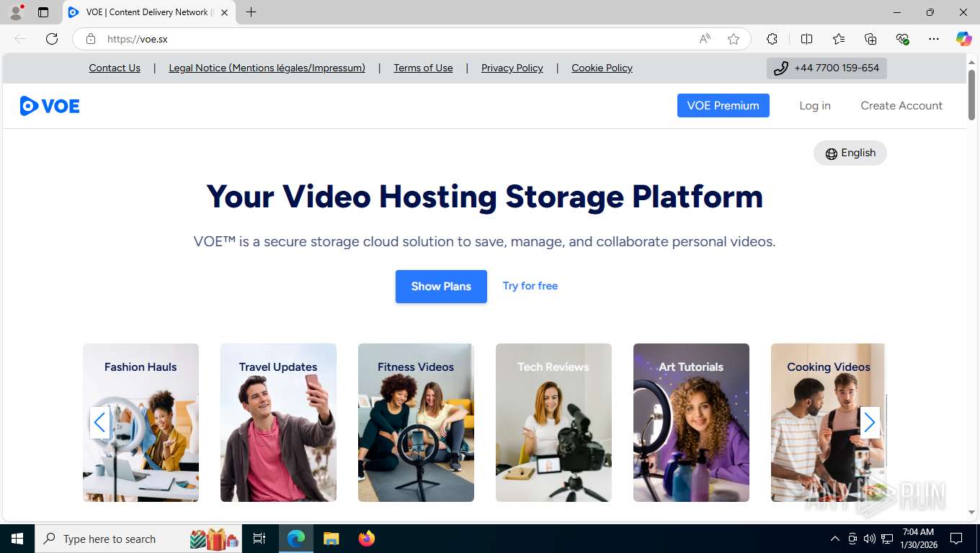The width and height of the screenshot is (980, 553).
Task: Open a new browser tab
Action: (x=251, y=12)
